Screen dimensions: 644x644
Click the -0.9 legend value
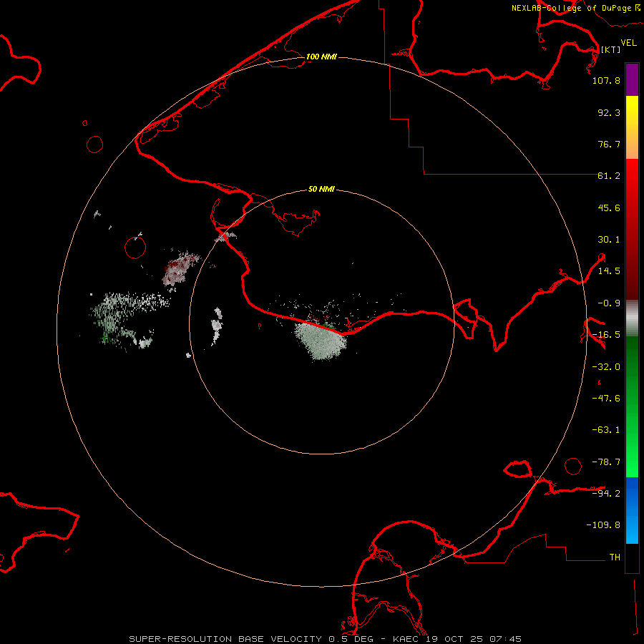pos(609,303)
